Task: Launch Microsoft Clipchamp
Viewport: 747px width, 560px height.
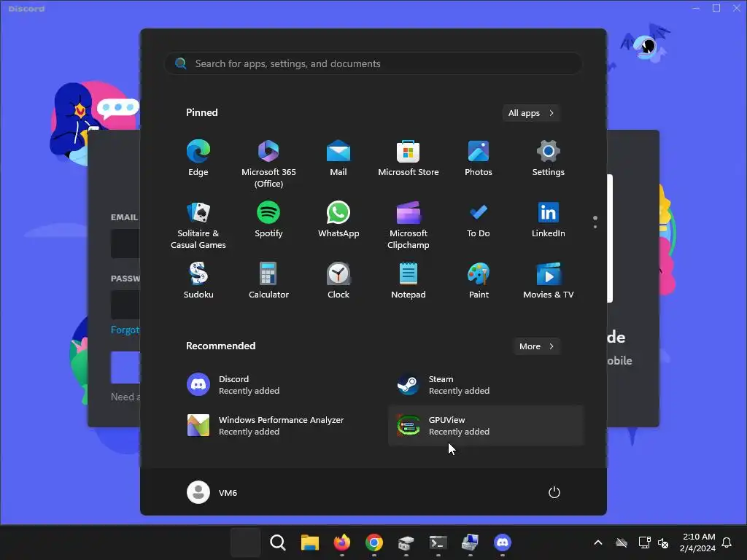Action: 409,225
